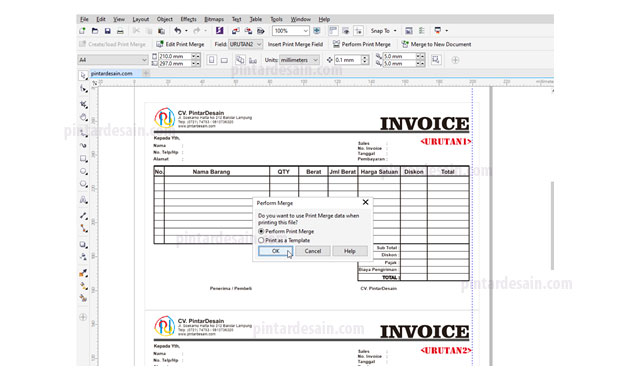Image resolution: width=630 pixels, height=380 pixels.
Task: Click the Print icon in the toolbar
Action: [120, 31]
